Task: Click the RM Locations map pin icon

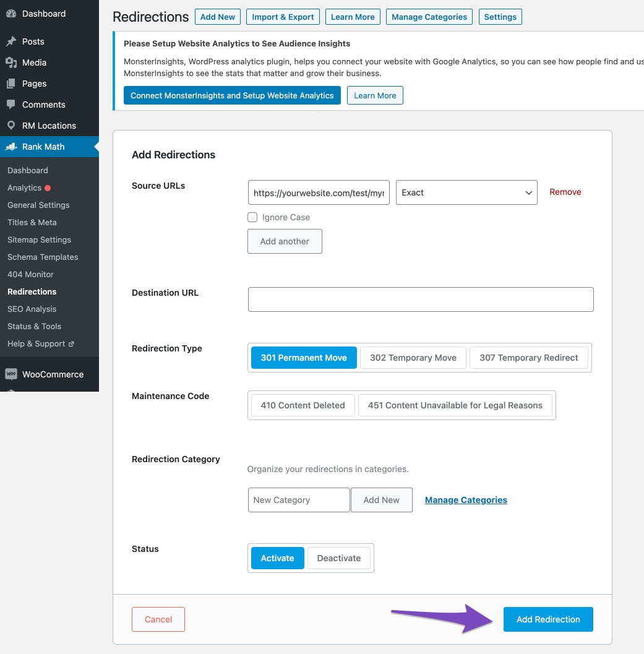Action: [11, 126]
